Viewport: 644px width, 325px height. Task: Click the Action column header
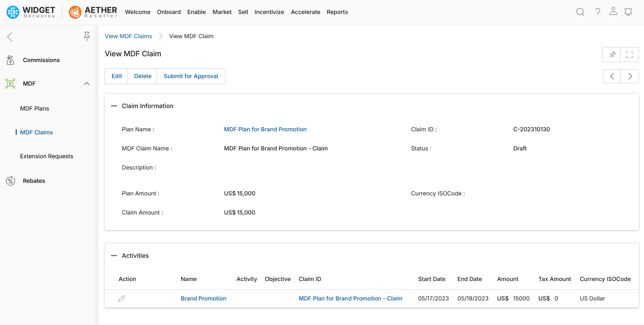point(127,279)
